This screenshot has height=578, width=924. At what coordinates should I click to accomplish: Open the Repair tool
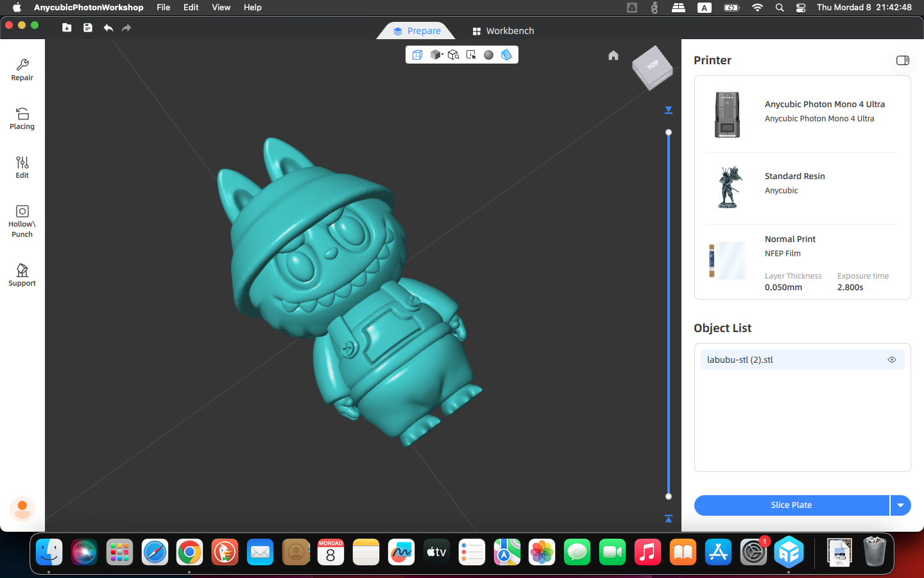tap(22, 70)
